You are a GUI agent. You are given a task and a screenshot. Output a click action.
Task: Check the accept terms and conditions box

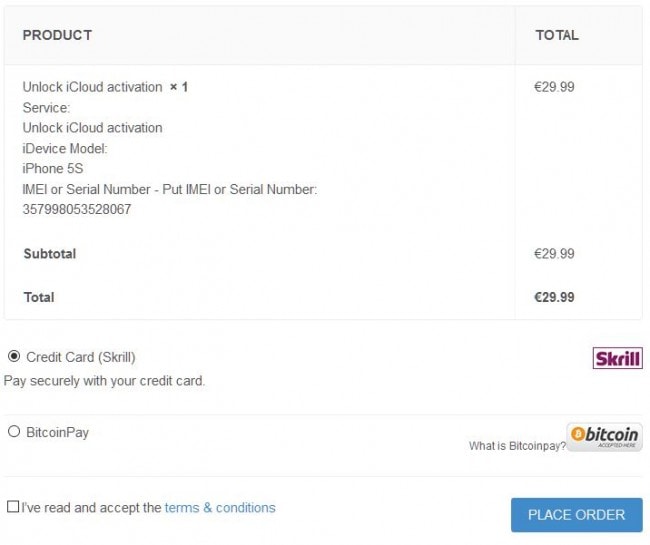13,506
